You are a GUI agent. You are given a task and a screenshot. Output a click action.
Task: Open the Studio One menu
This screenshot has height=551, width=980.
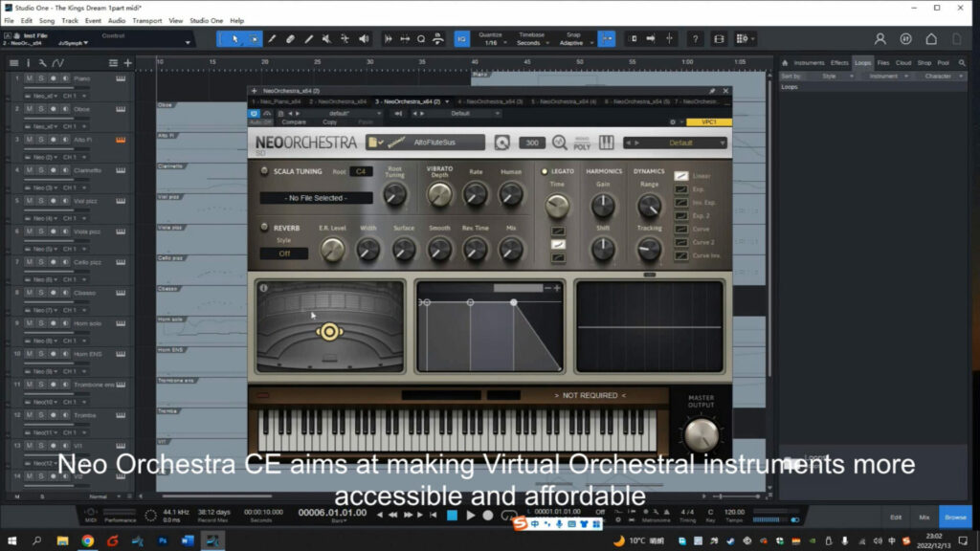(x=206, y=21)
